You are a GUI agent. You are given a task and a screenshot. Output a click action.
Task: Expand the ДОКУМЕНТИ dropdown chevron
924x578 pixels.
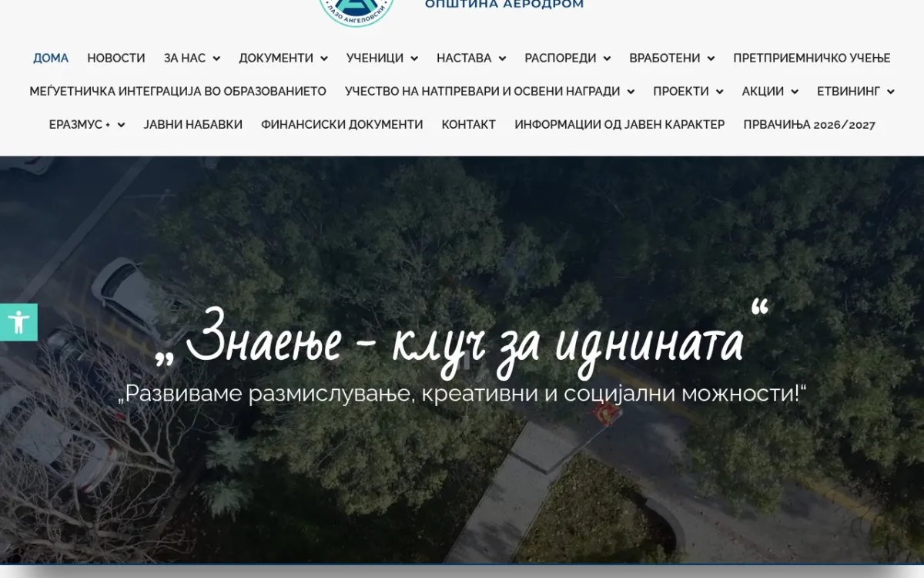pyautogui.click(x=324, y=59)
